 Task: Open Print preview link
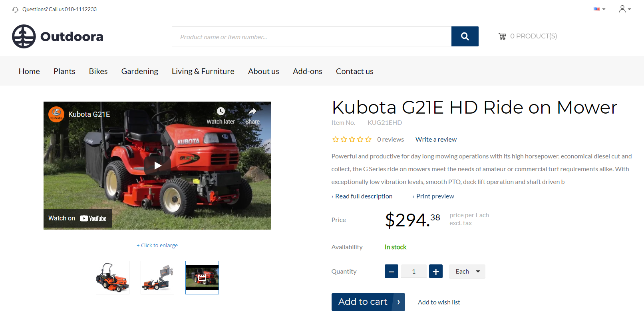pyautogui.click(x=435, y=196)
